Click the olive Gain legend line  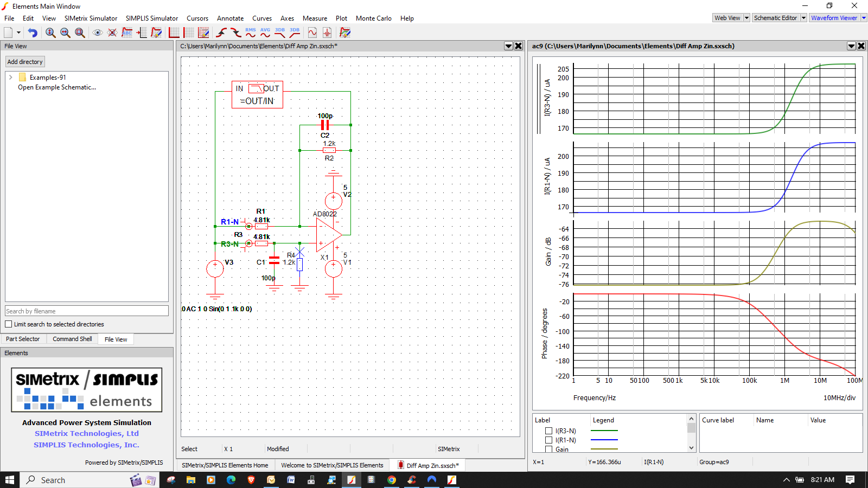[604, 449]
